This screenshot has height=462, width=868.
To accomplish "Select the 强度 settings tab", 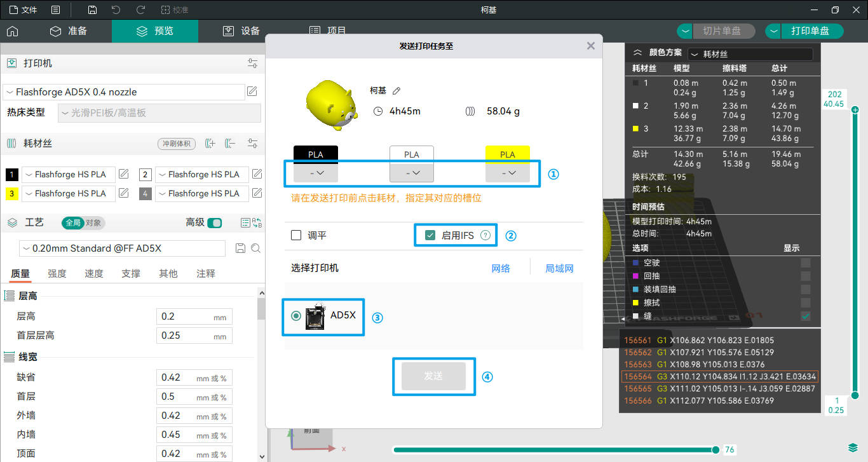I will [57, 274].
